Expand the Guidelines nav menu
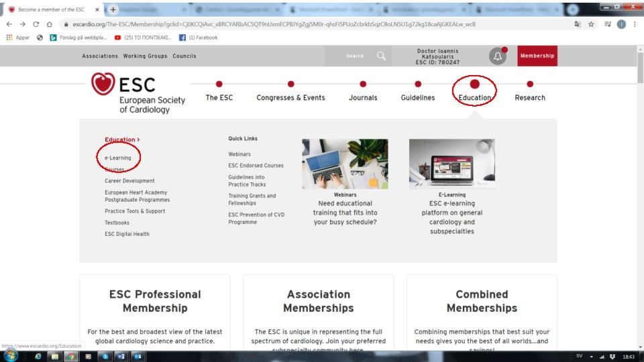The width and height of the screenshot is (644, 362). pos(418,97)
